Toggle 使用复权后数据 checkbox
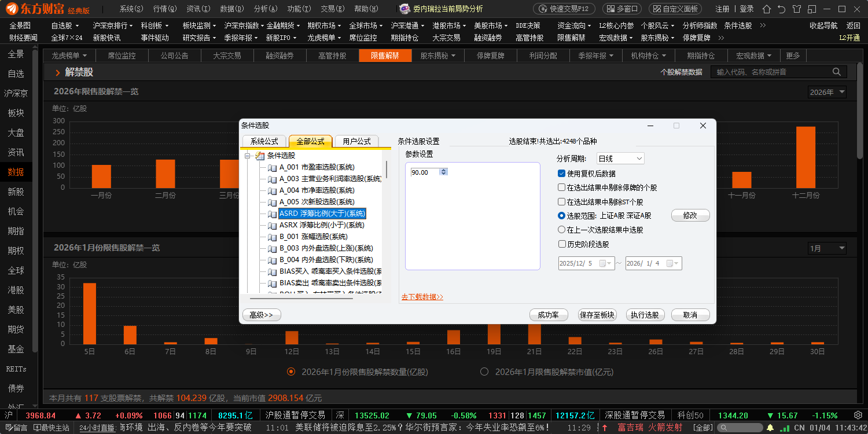 pos(561,174)
